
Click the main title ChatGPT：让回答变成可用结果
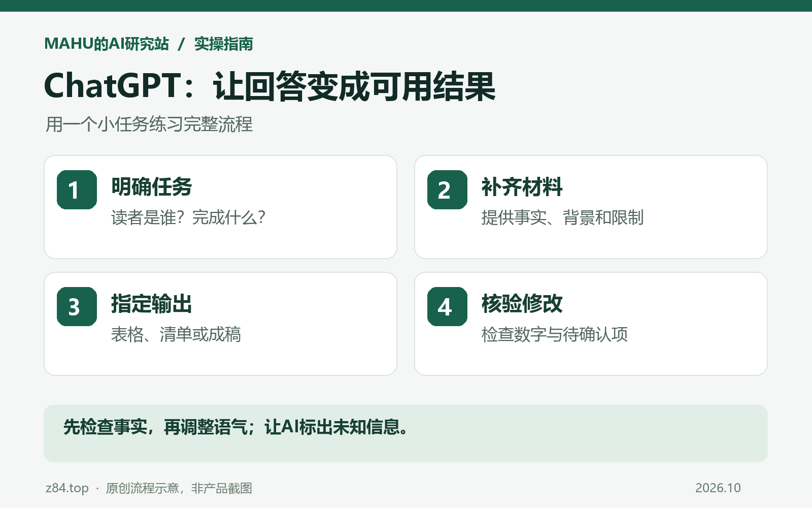pos(269,86)
